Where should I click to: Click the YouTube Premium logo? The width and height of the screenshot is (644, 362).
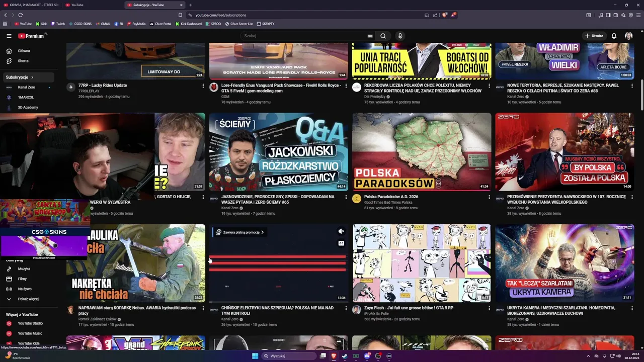[x=32, y=36]
